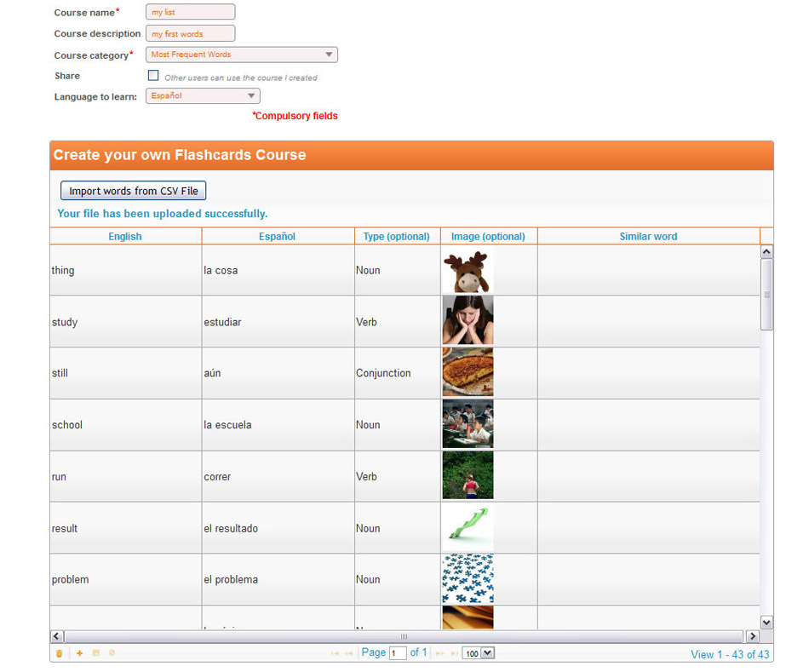This screenshot has width=809, height=672.
Task: Click Import words from CSV File button
Action: tap(134, 191)
